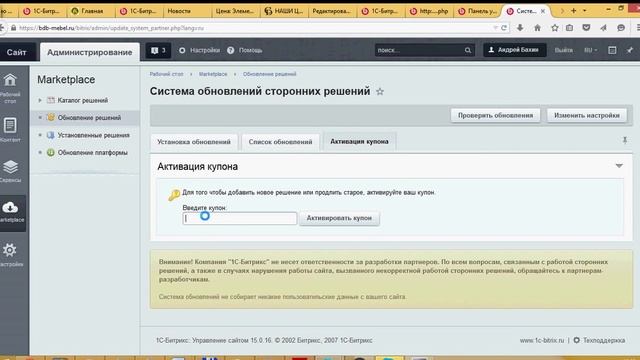Add page to favorites with star icon
640x360 pixels.
tap(380, 91)
